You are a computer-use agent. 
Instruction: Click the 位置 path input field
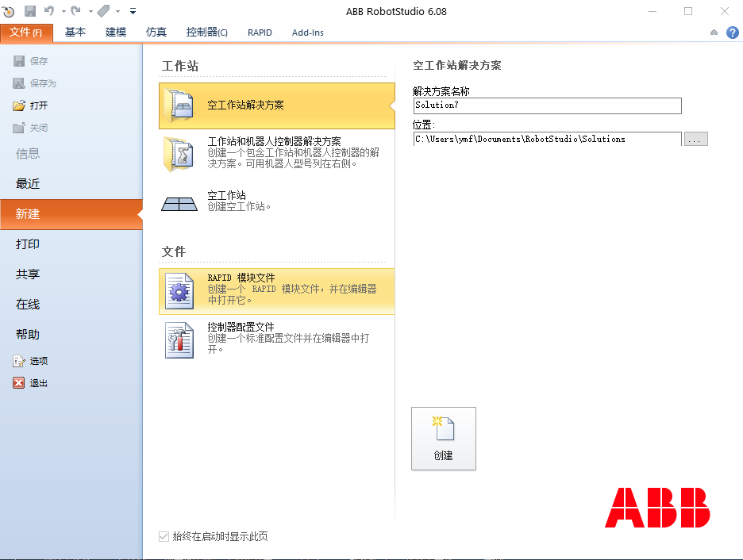point(547,139)
